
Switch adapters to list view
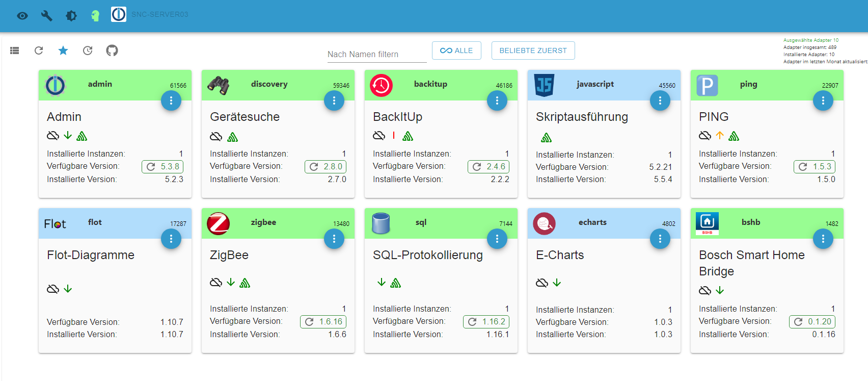(14, 50)
